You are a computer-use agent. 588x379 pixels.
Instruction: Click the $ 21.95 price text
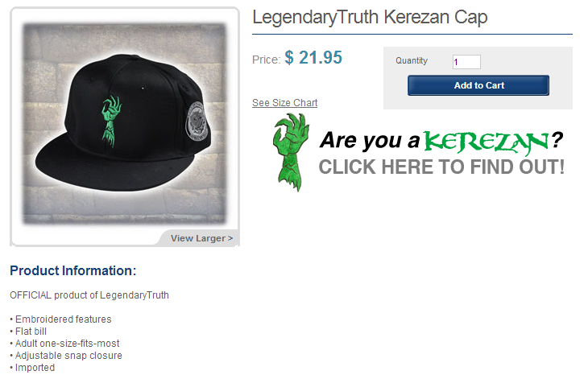313,58
